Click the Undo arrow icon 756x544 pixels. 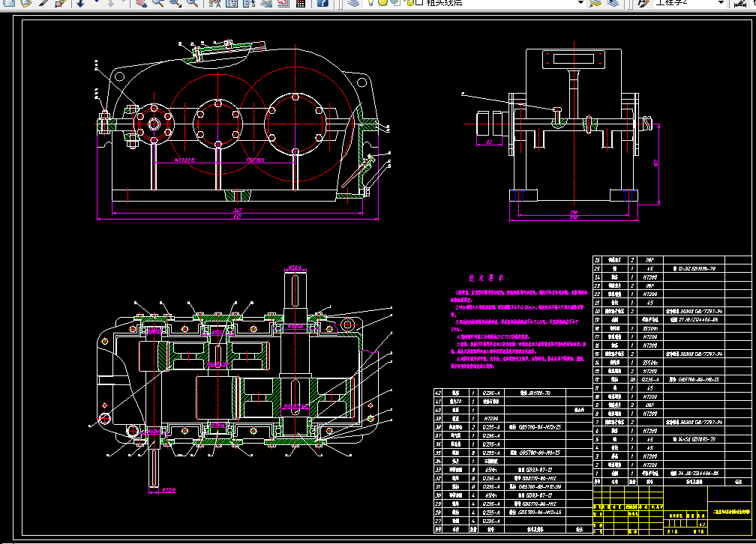80,2
